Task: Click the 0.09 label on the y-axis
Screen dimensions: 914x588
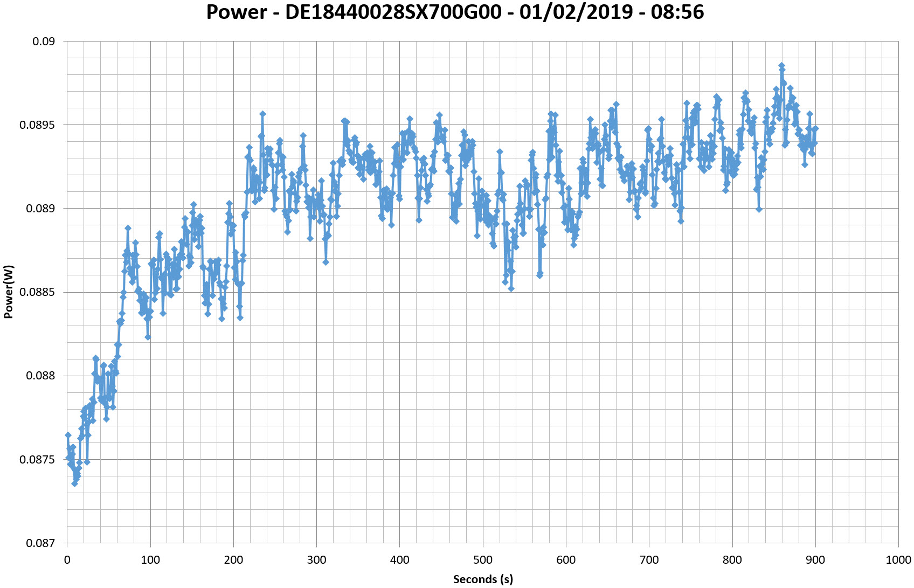Action: 44,41
